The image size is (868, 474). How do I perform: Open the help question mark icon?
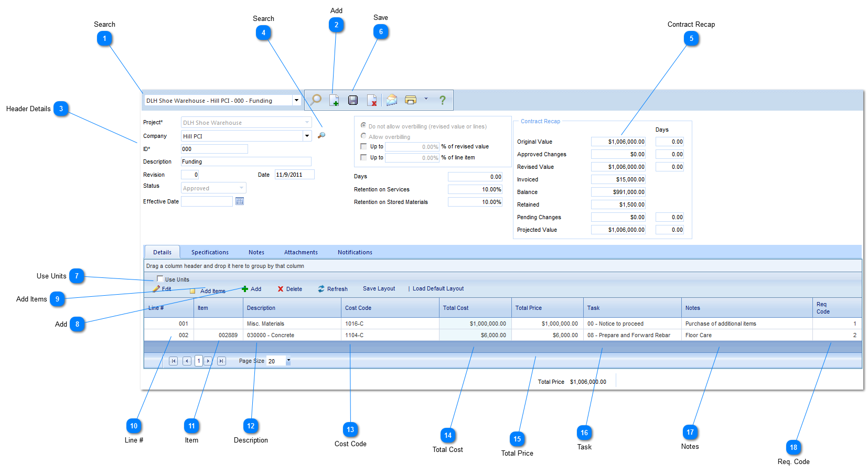(x=443, y=100)
